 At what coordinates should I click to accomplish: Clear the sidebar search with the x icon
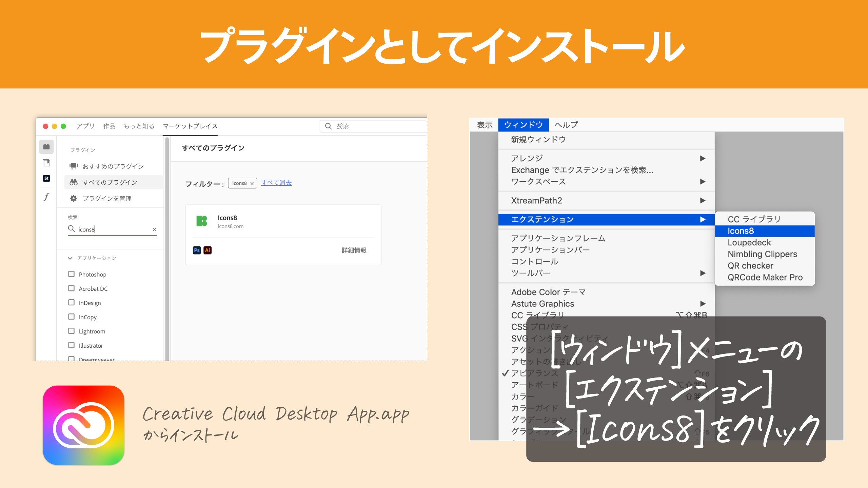click(154, 229)
